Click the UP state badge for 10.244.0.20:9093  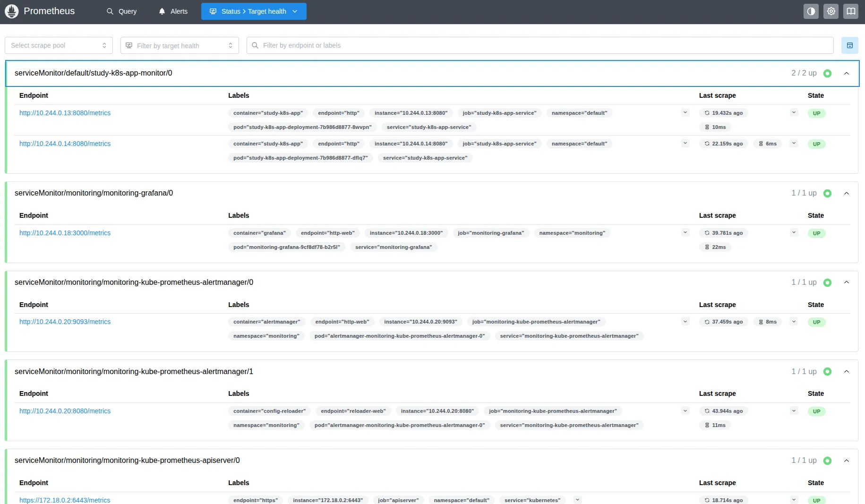pyautogui.click(x=816, y=322)
